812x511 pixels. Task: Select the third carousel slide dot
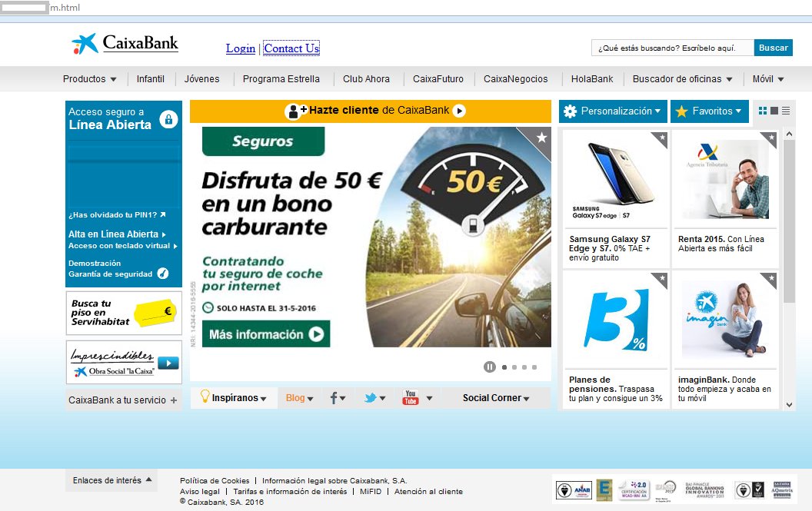(524, 367)
